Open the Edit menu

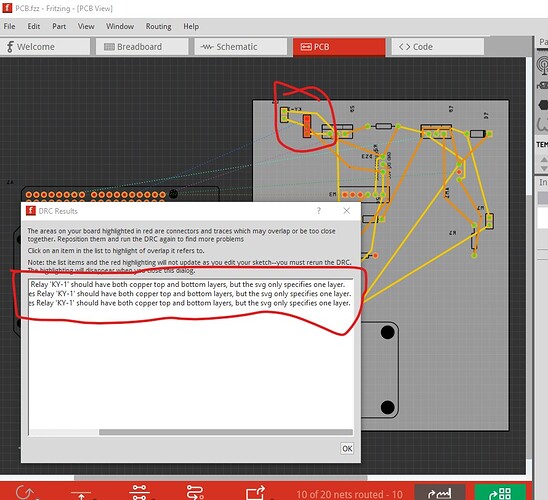tap(34, 27)
